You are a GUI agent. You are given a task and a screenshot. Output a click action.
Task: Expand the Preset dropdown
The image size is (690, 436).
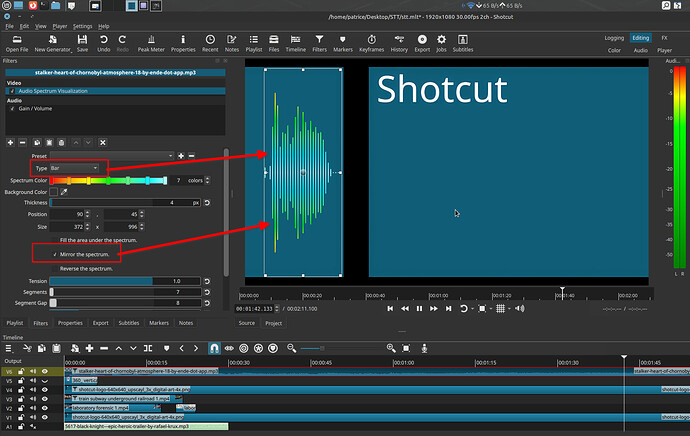point(112,156)
